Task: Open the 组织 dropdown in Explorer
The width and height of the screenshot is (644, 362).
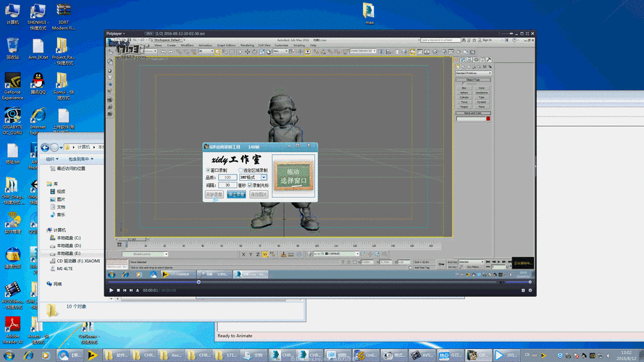Action: click(x=51, y=159)
